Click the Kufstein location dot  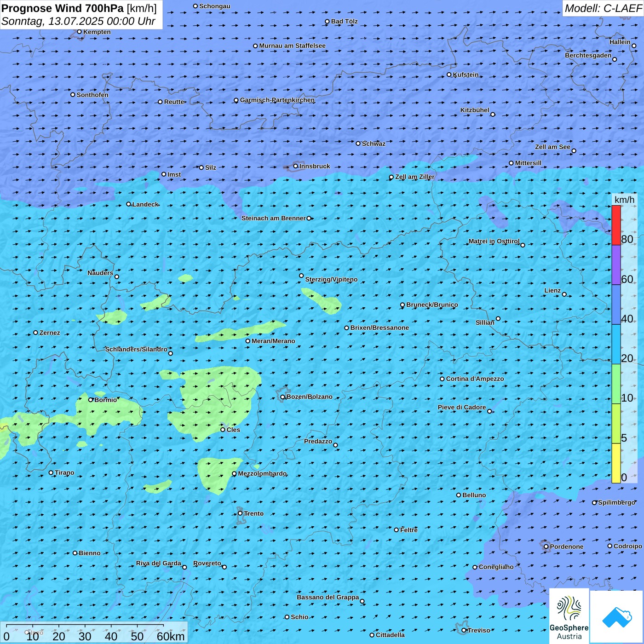tap(449, 75)
